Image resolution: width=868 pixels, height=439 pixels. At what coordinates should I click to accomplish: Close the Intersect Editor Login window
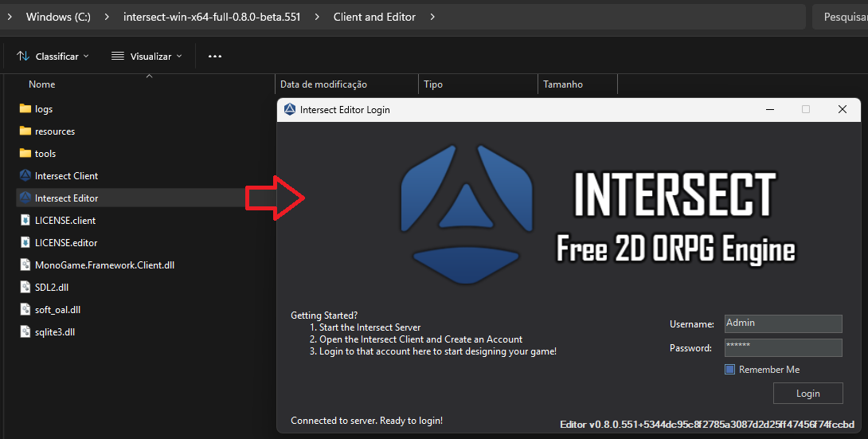842,110
